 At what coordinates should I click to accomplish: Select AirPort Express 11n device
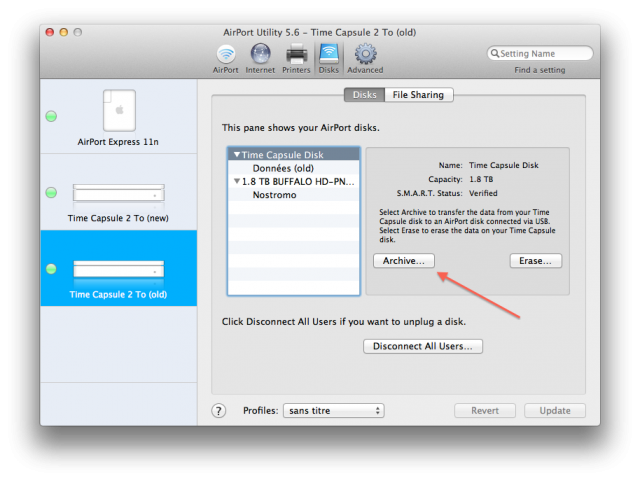click(118, 118)
